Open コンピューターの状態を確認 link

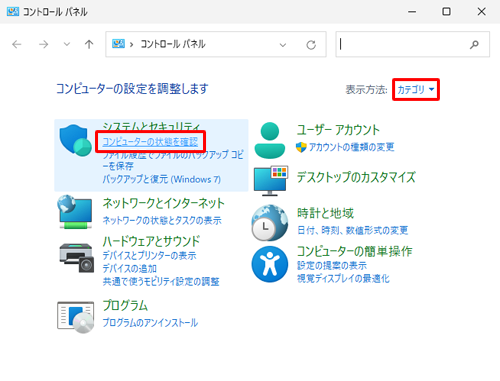[x=150, y=142]
